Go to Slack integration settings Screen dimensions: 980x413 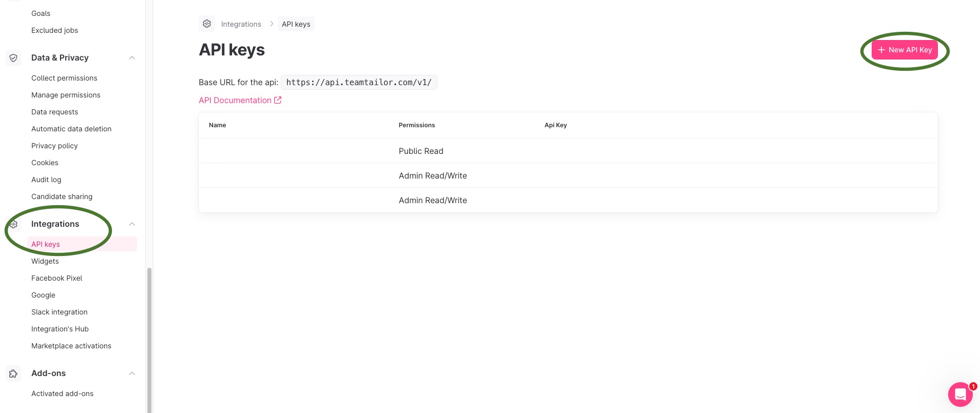point(60,312)
